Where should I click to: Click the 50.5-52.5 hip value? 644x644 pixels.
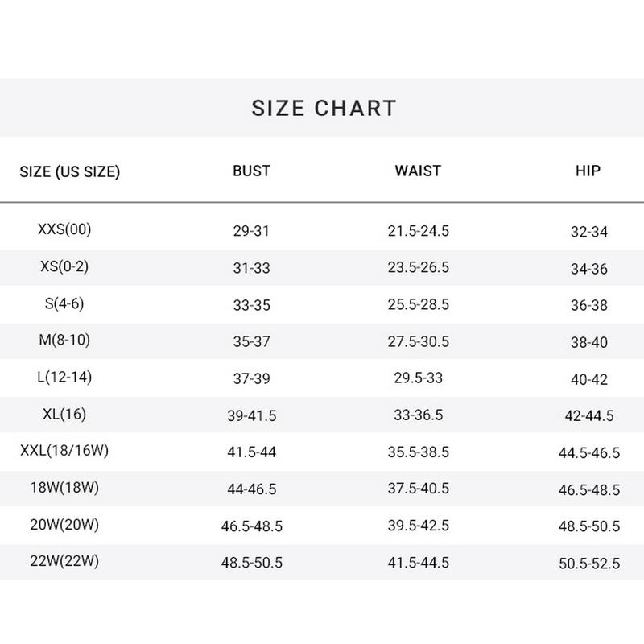588,564
